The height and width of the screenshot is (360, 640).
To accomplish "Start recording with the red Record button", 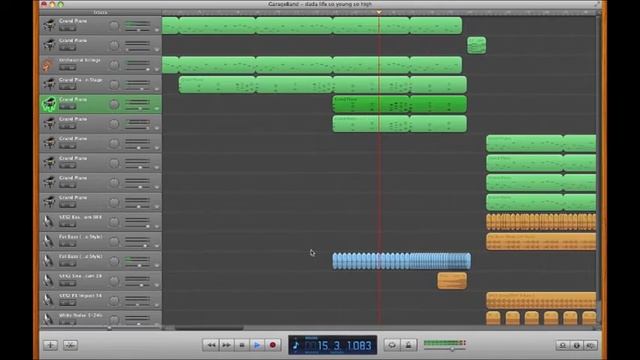I will [273, 345].
